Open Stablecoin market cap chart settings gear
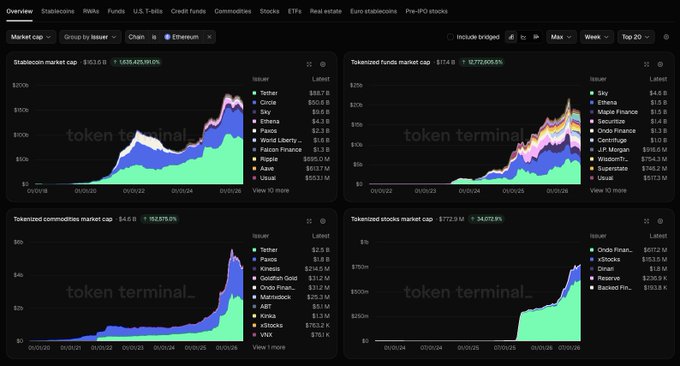This screenshot has height=366, width=680. [x=323, y=64]
